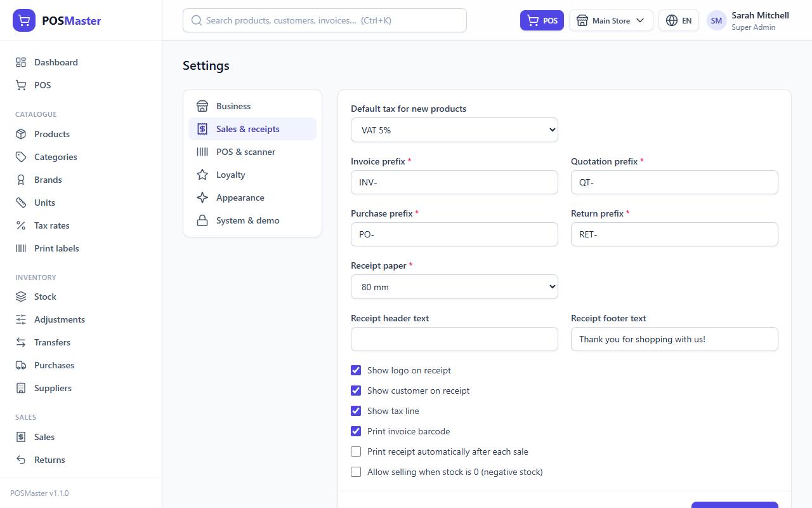Click the Purchases truck icon

[x=21, y=365]
